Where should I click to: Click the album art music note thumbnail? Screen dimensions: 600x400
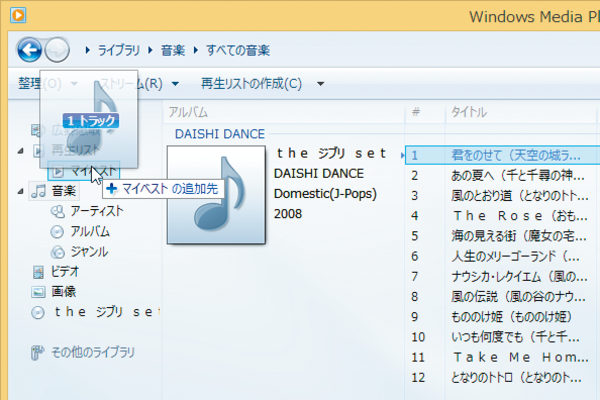(x=216, y=194)
